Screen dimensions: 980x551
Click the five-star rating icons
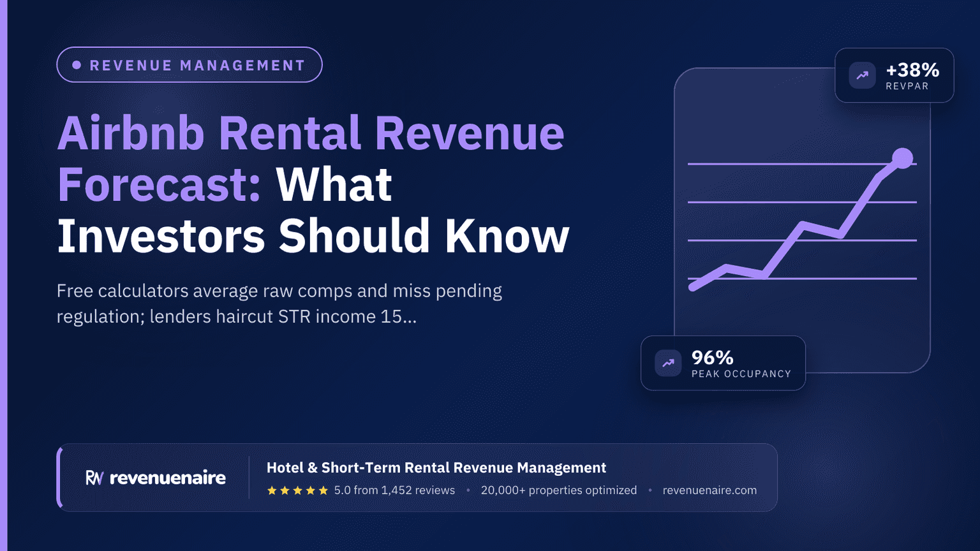(297, 490)
